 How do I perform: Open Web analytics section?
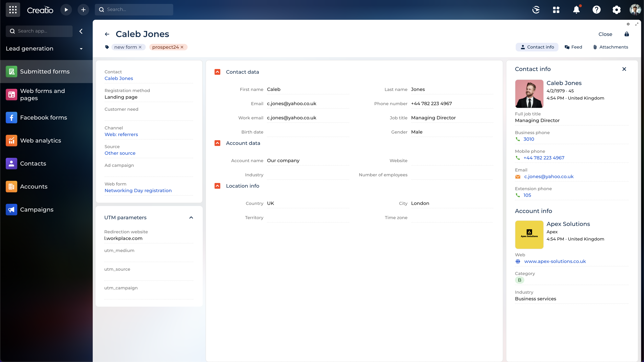[40, 141]
